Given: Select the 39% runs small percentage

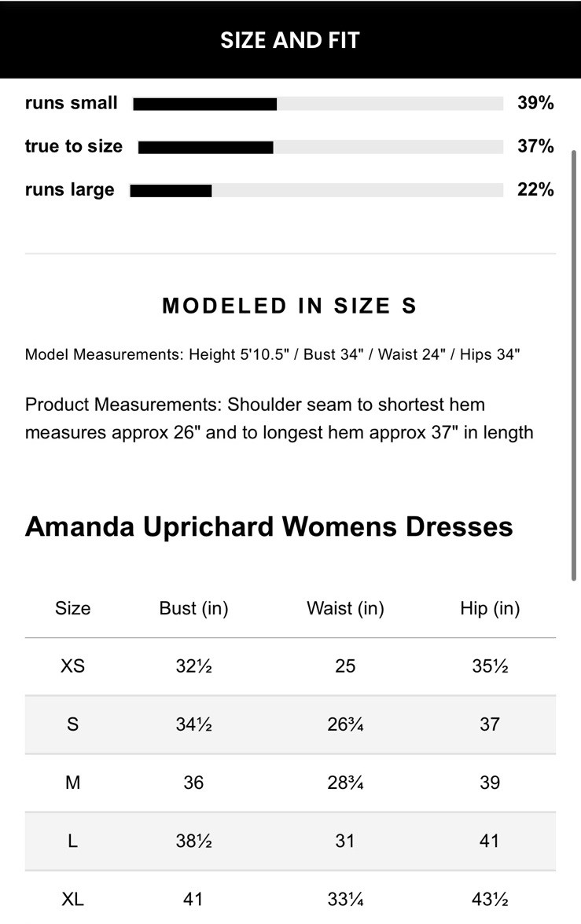Looking at the screenshot, I should click(x=535, y=103).
